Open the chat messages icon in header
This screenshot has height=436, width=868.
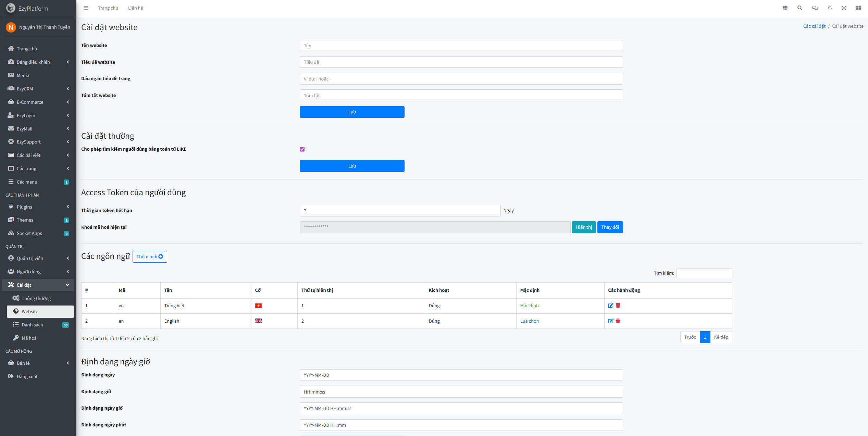coord(815,8)
